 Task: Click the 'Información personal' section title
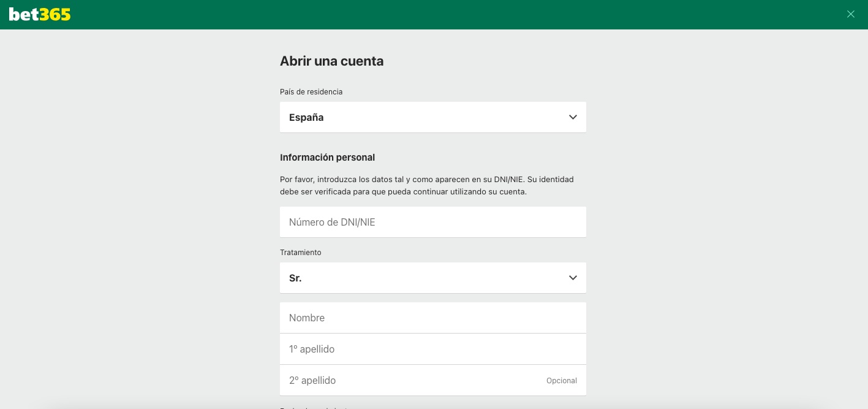coord(327,158)
